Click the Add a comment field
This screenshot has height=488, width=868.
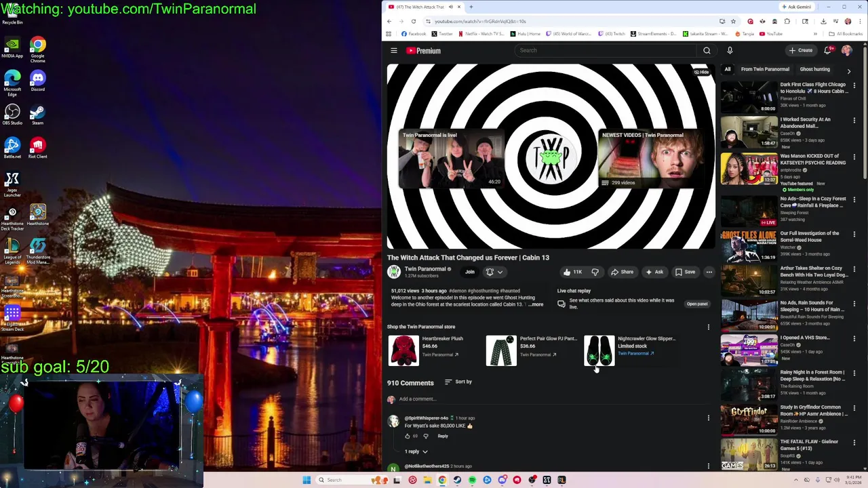click(x=553, y=399)
